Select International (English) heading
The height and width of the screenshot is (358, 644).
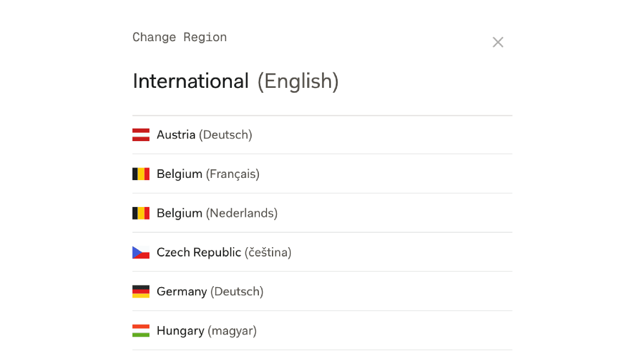click(x=235, y=81)
